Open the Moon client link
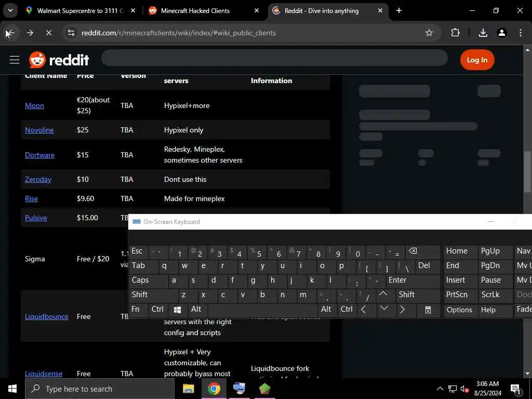 tap(34, 105)
